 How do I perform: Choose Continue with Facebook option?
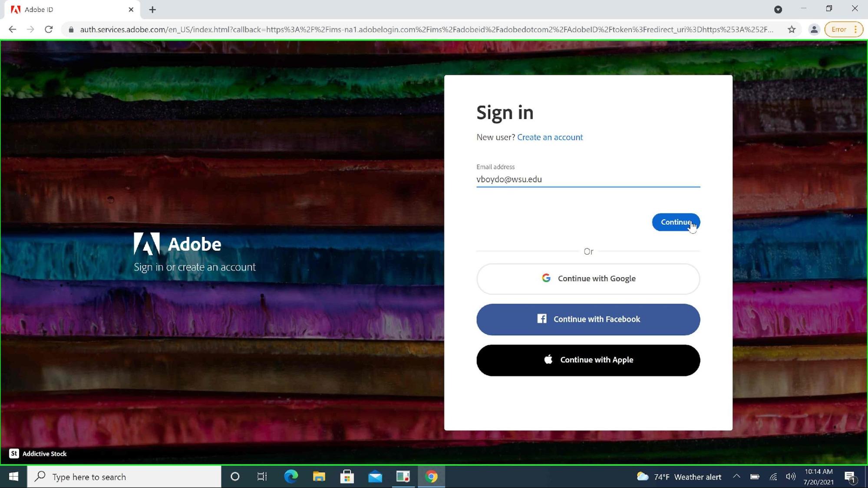(588, 319)
